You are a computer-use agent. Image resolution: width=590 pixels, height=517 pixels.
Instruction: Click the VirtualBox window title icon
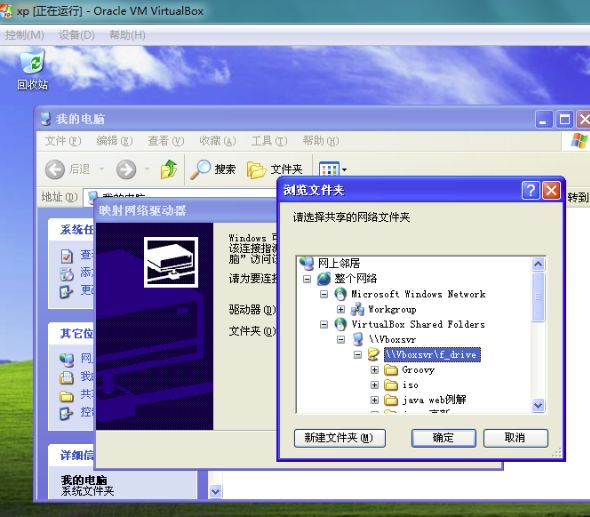[6, 11]
